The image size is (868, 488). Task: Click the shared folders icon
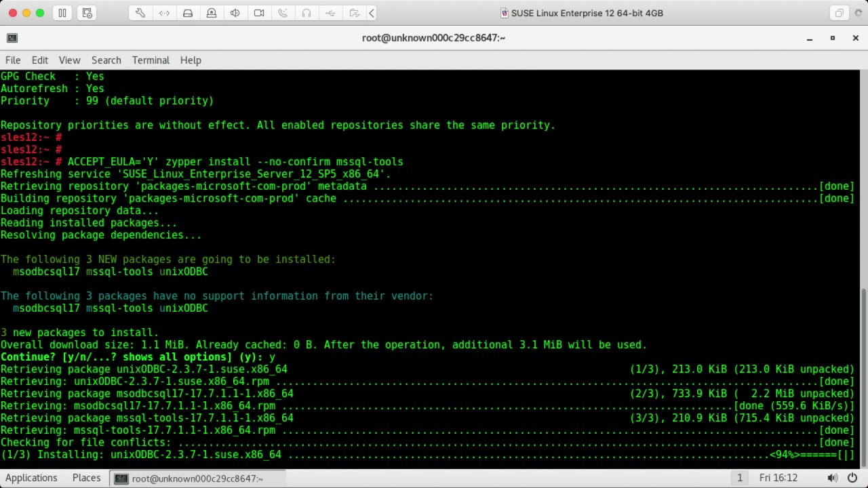(354, 13)
